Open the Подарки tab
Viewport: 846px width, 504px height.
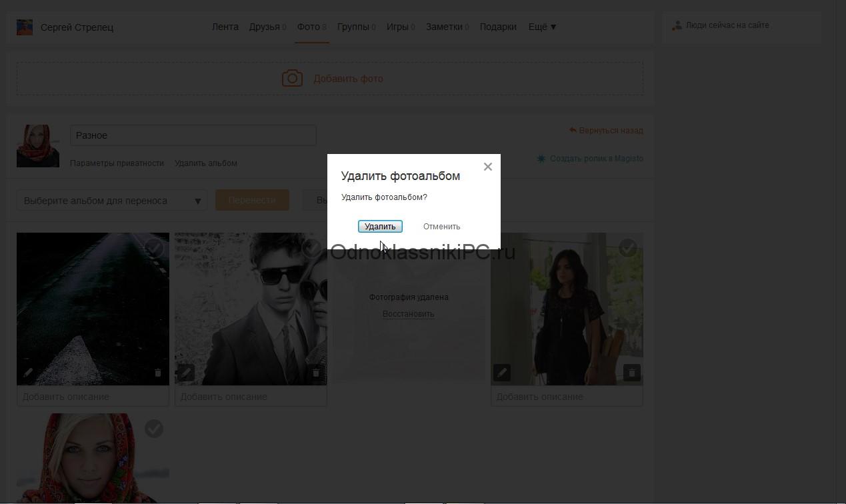(x=498, y=27)
